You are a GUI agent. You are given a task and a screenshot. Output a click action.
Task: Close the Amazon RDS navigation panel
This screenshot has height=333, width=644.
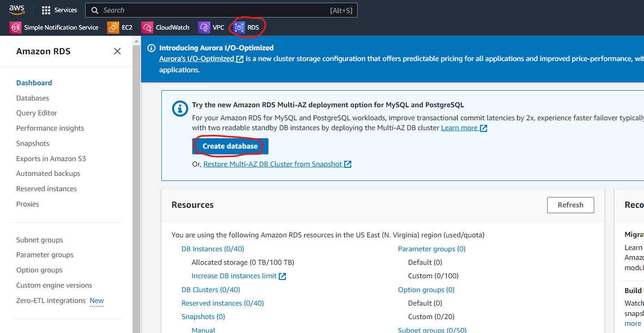pyautogui.click(x=117, y=51)
